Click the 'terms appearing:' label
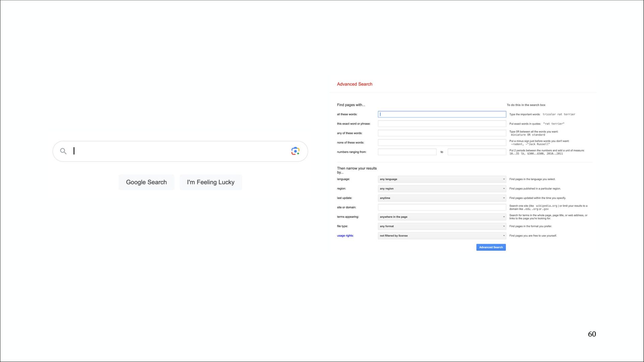Viewport: 644px width, 362px height. [x=348, y=217]
